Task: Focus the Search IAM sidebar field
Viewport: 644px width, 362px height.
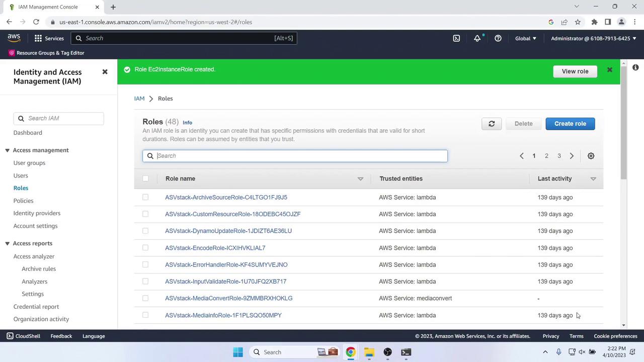Action: coord(59,118)
